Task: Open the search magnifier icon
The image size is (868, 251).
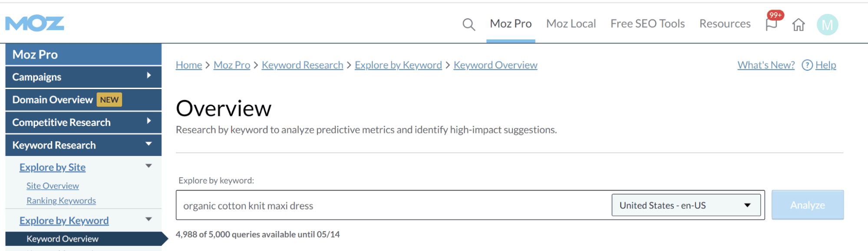Action: [469, 24]
